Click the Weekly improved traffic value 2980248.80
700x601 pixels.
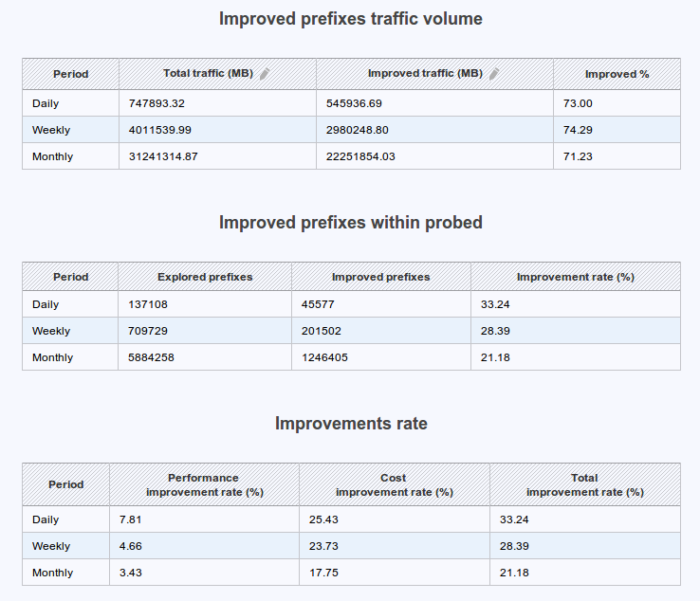[x=357, y=130]
